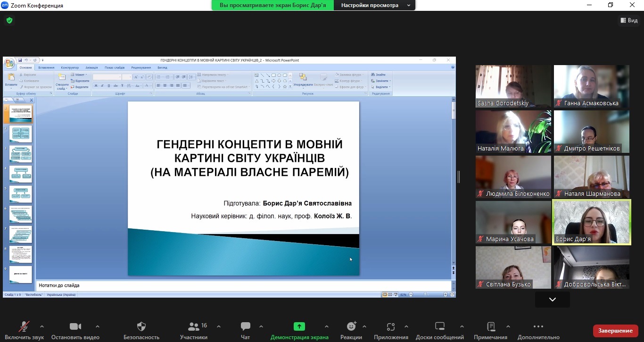Expand arrow next to Участники

[x=219, y=326]
